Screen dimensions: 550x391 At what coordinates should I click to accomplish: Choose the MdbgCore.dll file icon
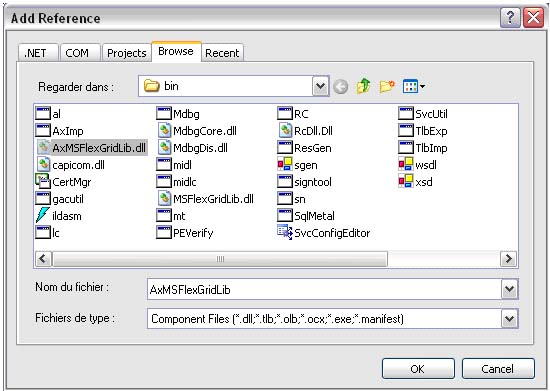point(165,130)
